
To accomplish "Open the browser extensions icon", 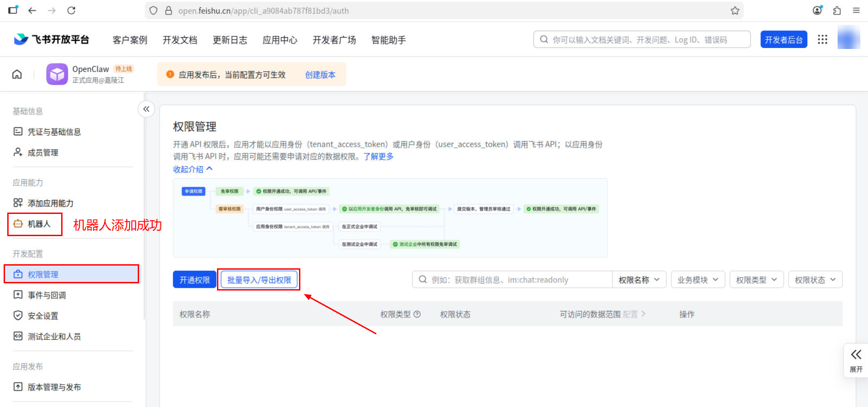I will [837, 10].
